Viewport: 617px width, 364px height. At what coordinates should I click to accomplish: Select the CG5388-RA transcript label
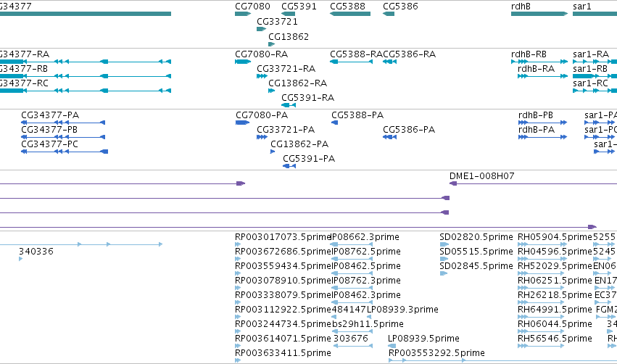point(356,54)
